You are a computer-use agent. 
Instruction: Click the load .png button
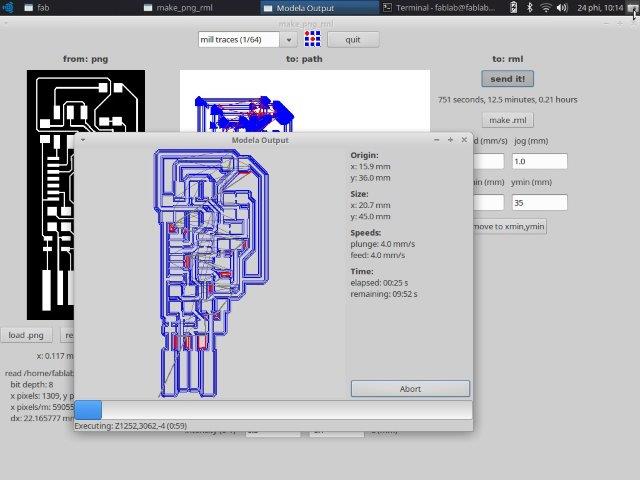click(x=26, y=335)
